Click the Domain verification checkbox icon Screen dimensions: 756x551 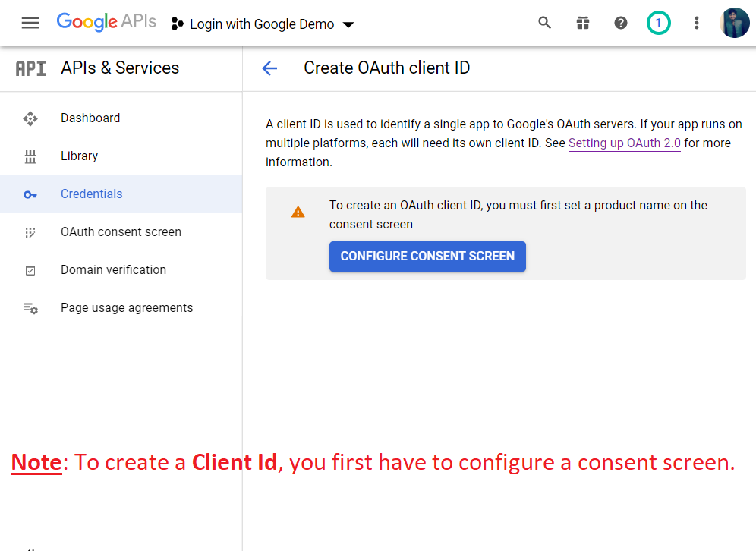[30, 270]
